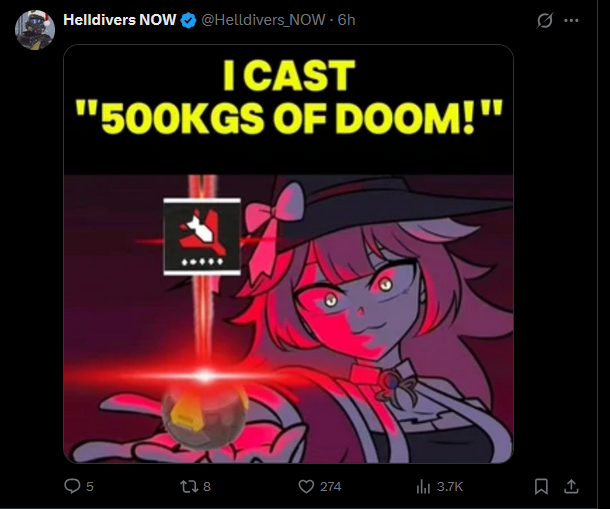The height and width of the screenshot is (509, 610).
Task: Click the Helldivers NOW display name
Action: click(119, 20)
